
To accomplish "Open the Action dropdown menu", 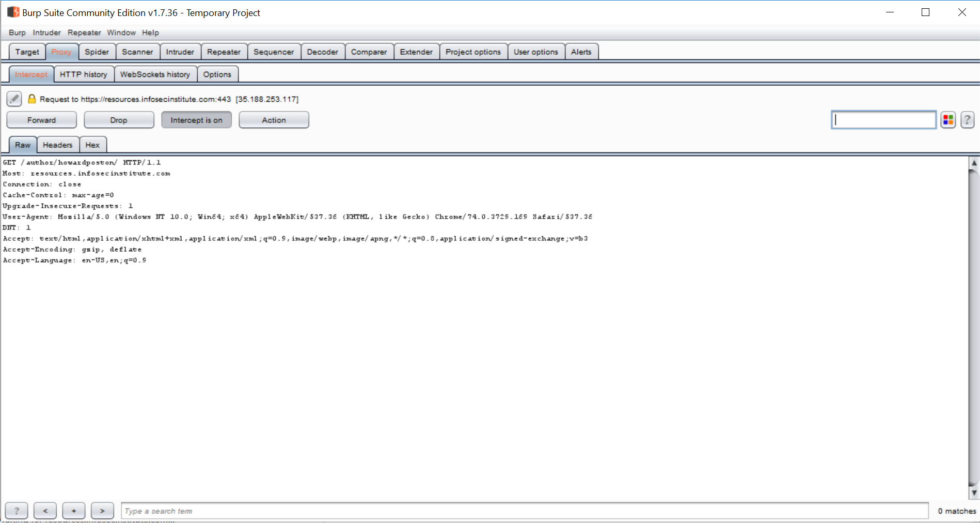I will tap(274, 120).
